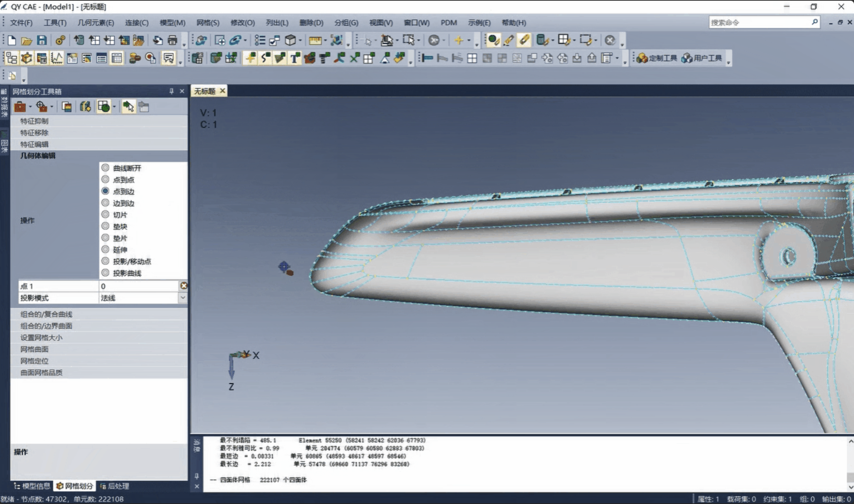This screenshot has height=504, width=854.
Task: Click the Open folder icon
Action: 26,40
